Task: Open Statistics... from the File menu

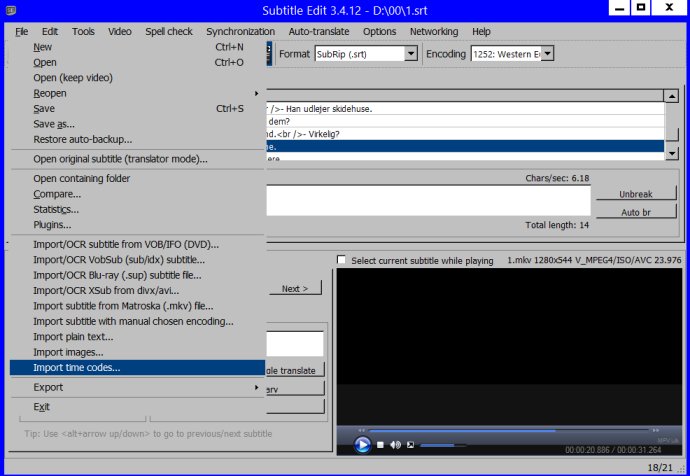Action: pos(137,209)
